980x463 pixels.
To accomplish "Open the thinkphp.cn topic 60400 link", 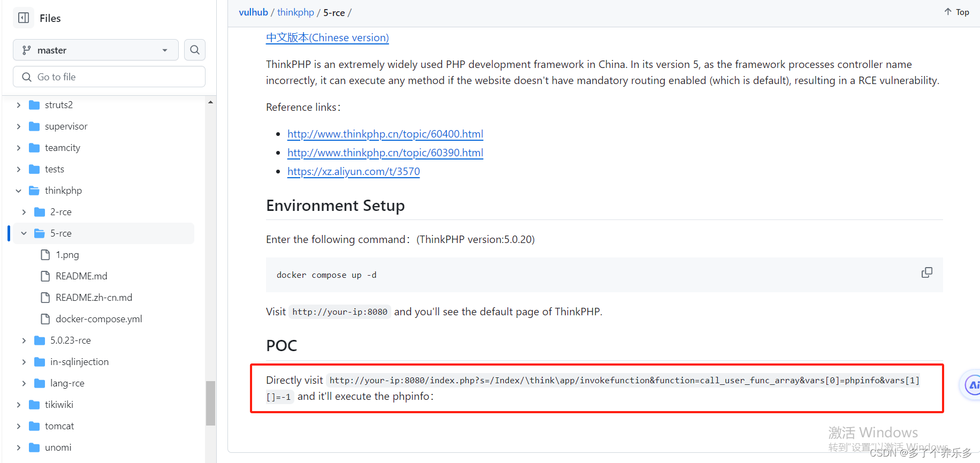I will pyautogui.click(x=385, y=134).
